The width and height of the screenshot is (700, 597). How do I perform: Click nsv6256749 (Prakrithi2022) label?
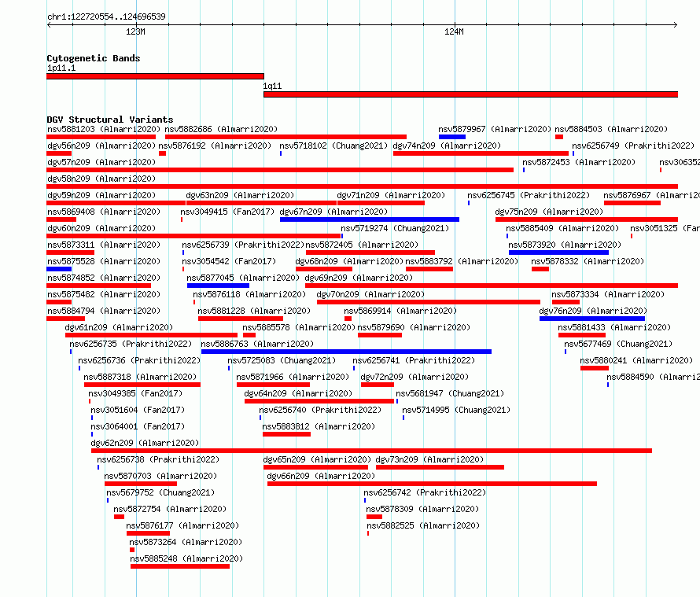click(x=633, y=146)
